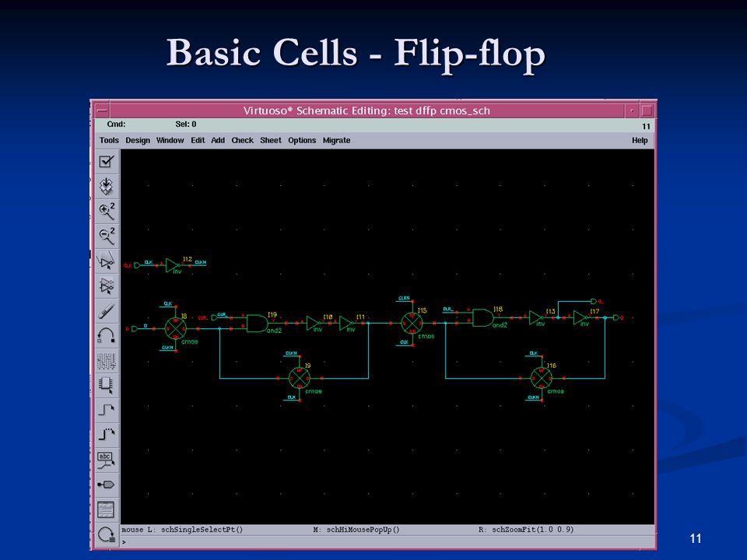This screenshot has width=747, height=560.
Task: Click the Zoom Out by 2 icon
Action: coord(107,236)
